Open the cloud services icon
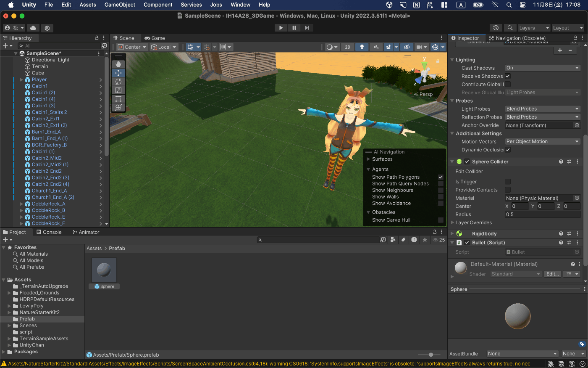The height and width of the screenshot is (368, 588). 33,28
